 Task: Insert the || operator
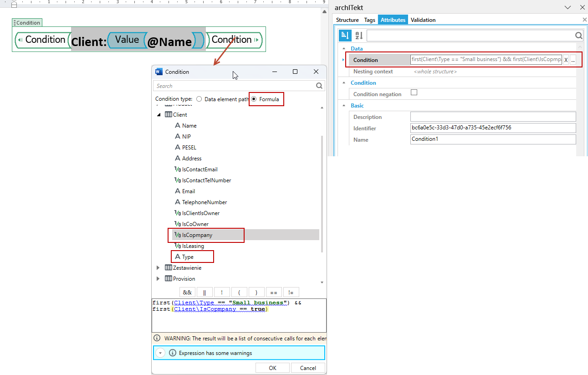pos(205,292)
